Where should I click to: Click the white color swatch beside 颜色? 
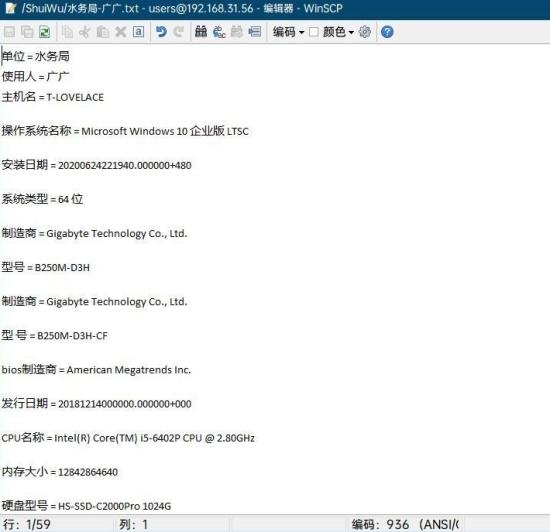(314, 32)
